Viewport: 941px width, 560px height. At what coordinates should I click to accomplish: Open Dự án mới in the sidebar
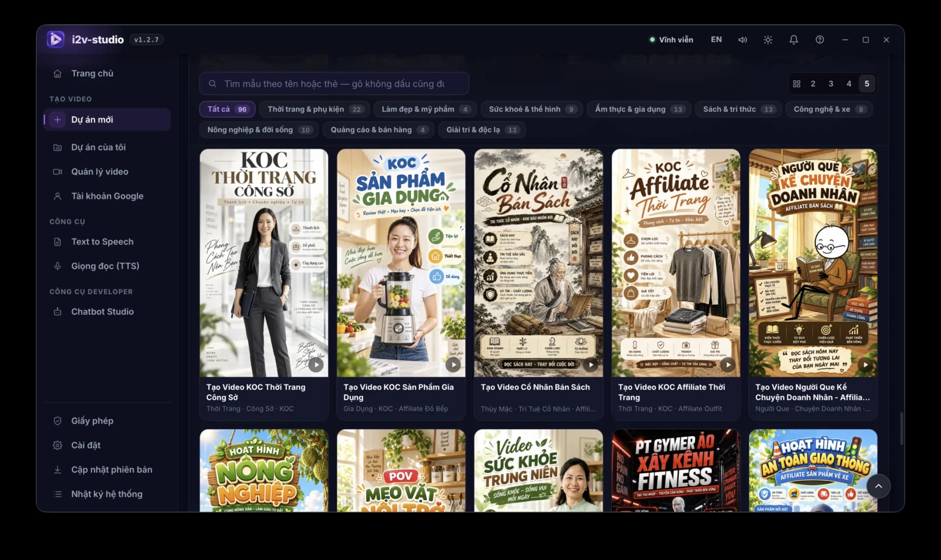tap(107, 120)
